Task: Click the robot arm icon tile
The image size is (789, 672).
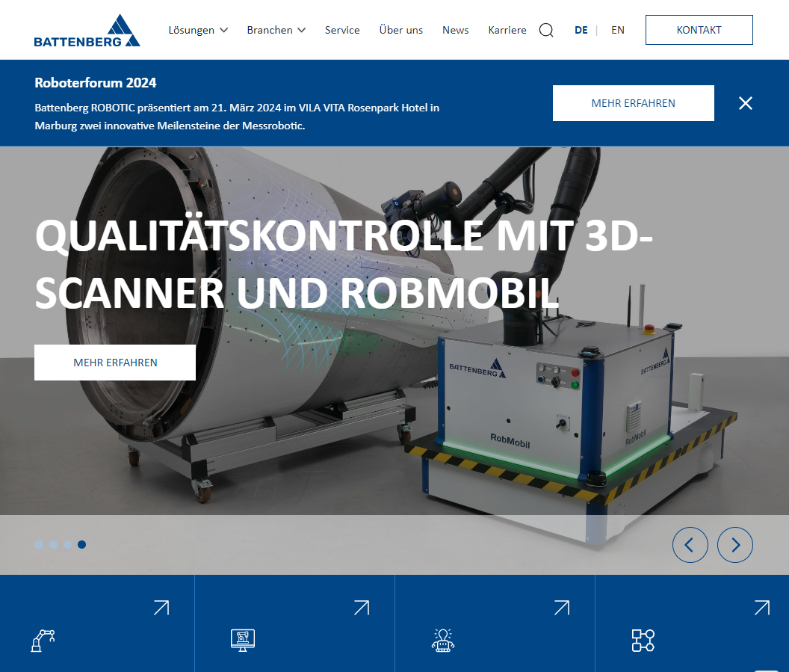Action: (43, 640)
